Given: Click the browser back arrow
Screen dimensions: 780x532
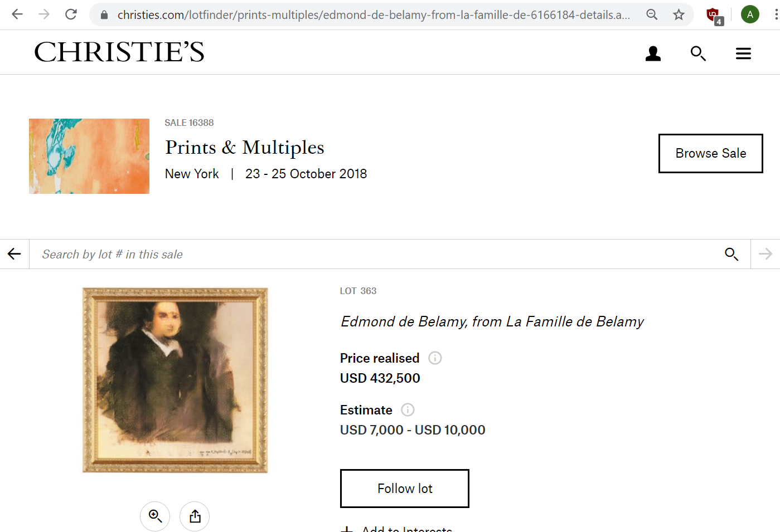Looking at the screenshot, I should (17, 14).
